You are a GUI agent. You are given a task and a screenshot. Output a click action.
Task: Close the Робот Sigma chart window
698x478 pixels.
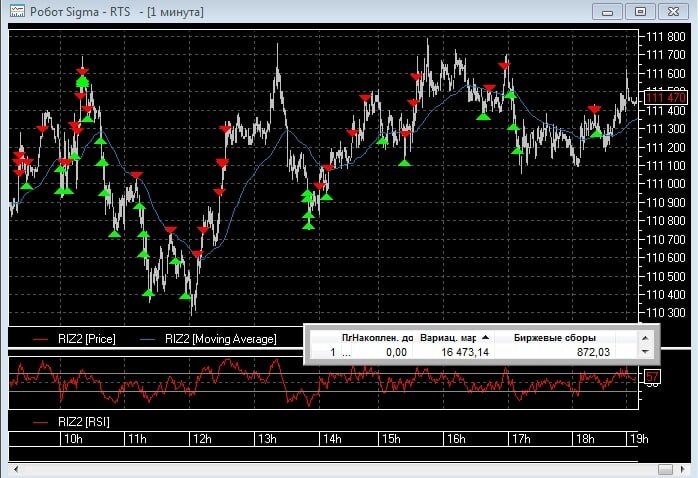tap(674, 12)
